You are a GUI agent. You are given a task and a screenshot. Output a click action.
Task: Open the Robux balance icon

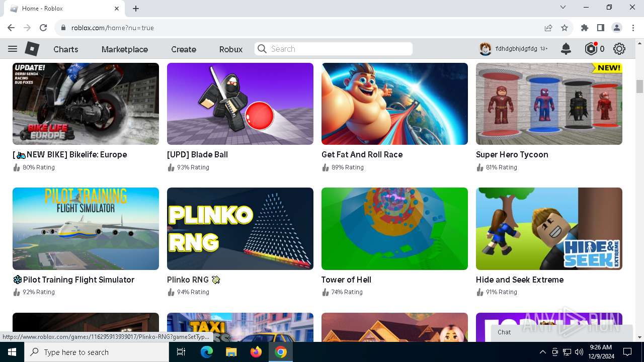point(591,49)
